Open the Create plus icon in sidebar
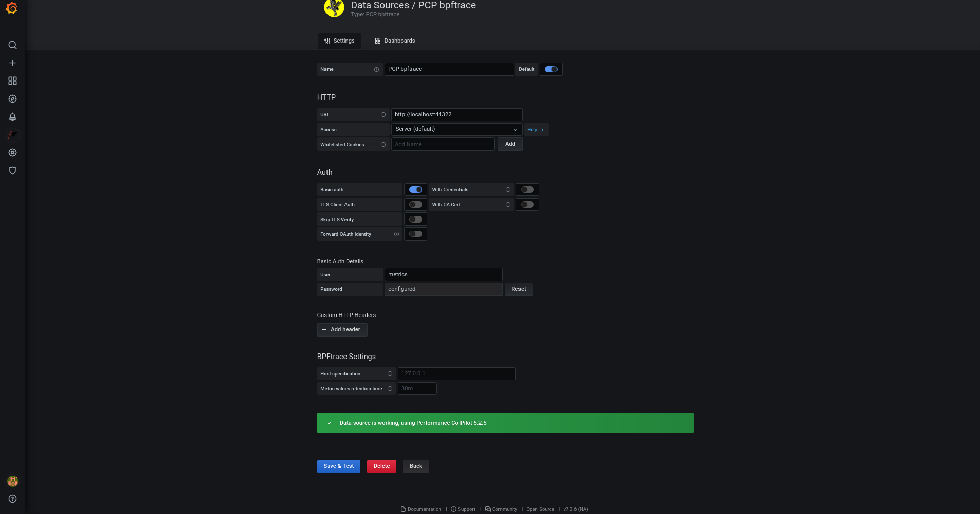Image resolution: width=980 pixels, height=514 pixels. click(x=12, y=63)
